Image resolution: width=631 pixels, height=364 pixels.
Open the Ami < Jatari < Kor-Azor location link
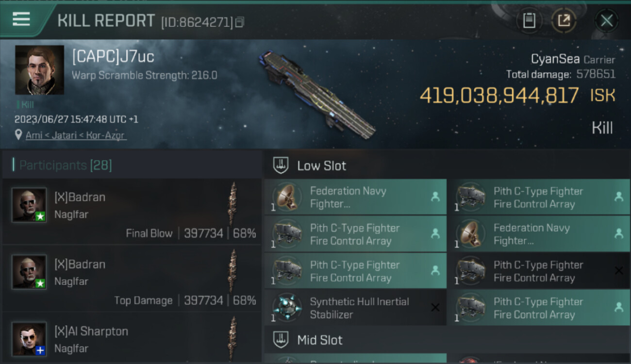76,135
